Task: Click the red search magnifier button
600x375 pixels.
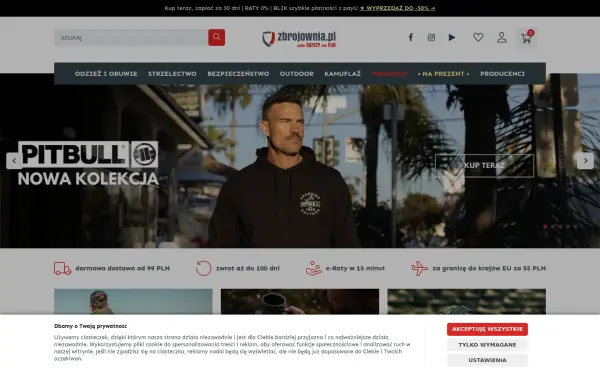Action: pyautogui.click(x=216, y=38)
